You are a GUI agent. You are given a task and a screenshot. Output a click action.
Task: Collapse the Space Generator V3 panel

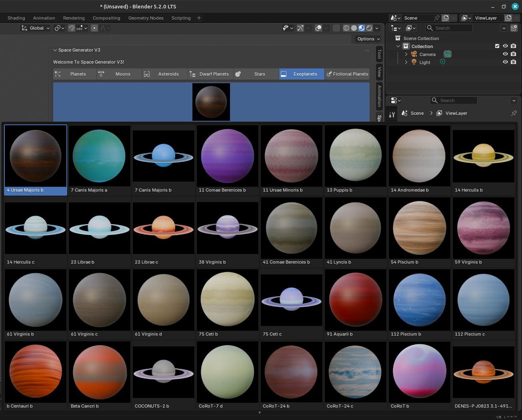pos(55,50)
